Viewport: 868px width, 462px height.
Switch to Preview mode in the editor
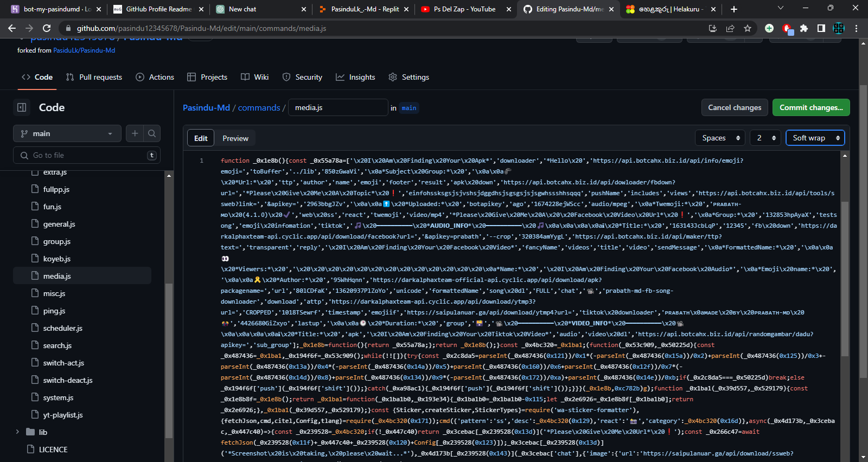pyautogui.click(x=235, y=138)
